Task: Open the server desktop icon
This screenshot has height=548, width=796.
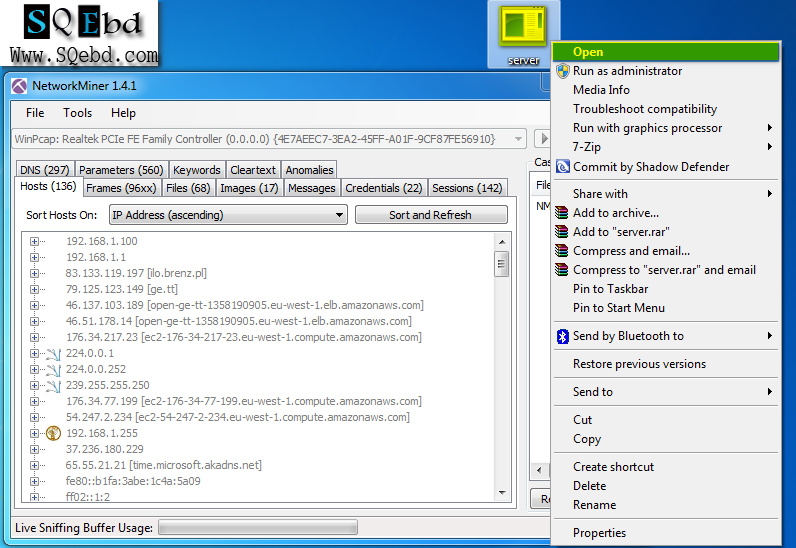Action: point(524,30)
